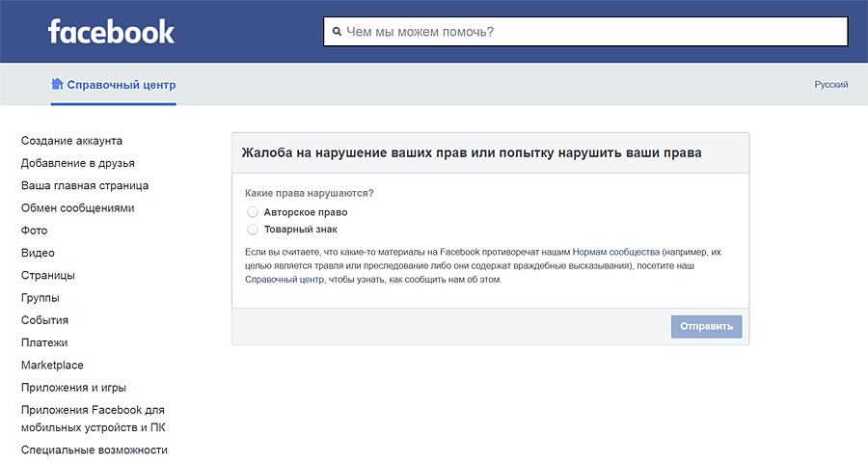Click the magnifier icon in search bar
This screenshot has height=464, width=868.
coord(337,32)
